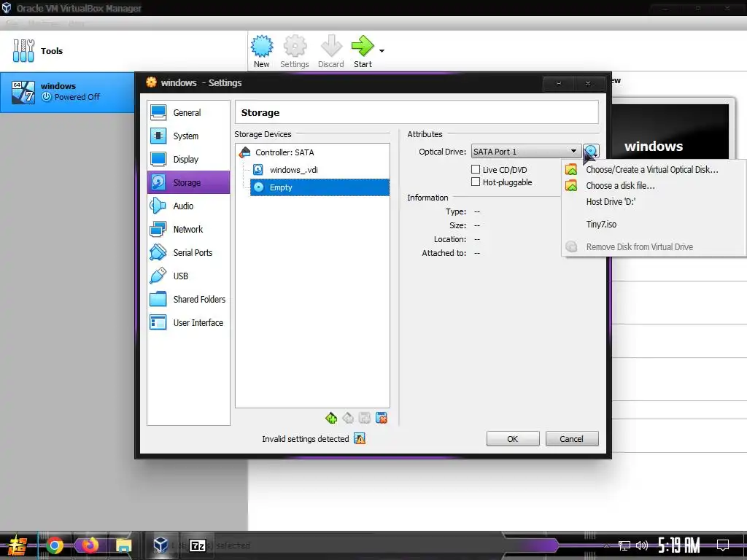This screenshot has width=747, height=560.
Task: Open the Display settings category
Action: click(188, 160)
